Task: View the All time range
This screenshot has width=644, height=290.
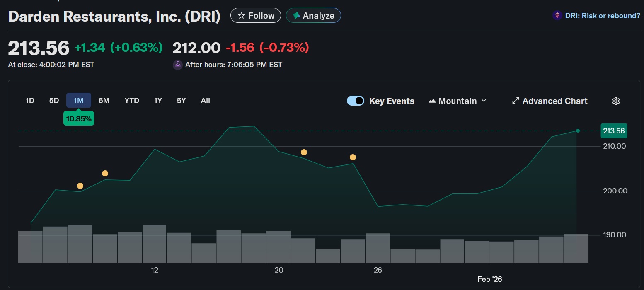Action: pyautogui.click(x=205, y=101)
